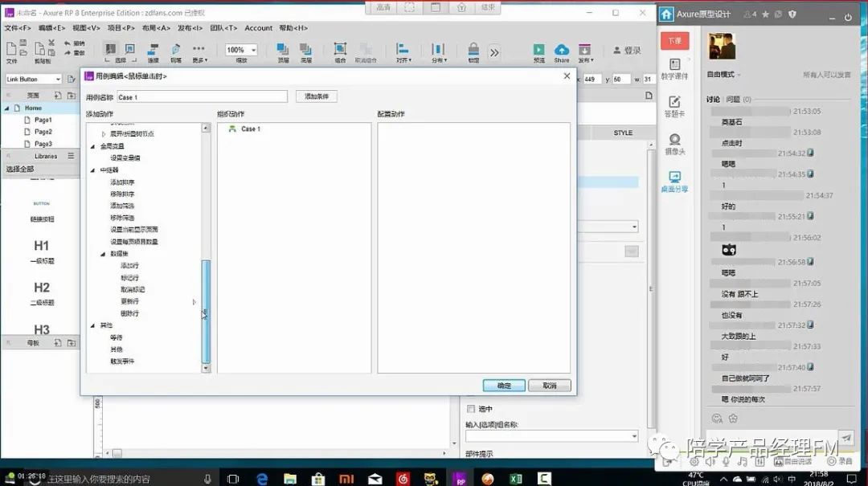The width and height of the screenshot is (868, 486).
Task: Open the More tools ellipsis icon
Action: click(x=199, y=49)
